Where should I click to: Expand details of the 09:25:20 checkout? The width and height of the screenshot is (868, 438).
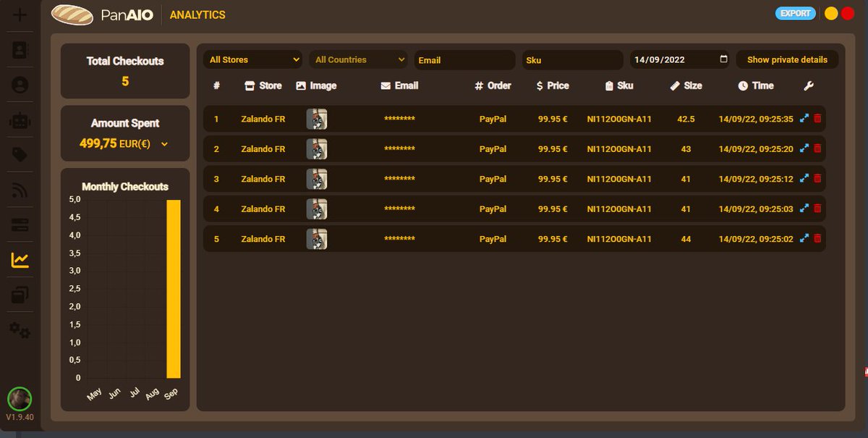(x=804, y=148)
